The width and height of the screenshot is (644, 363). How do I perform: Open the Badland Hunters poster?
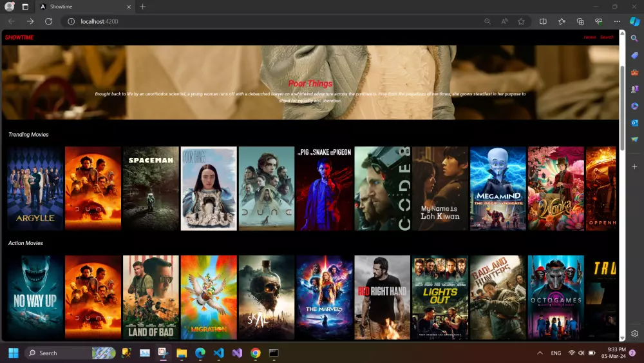498,297
